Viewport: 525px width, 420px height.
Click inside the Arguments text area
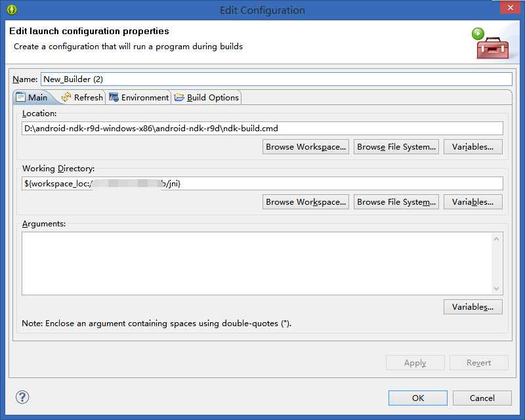pyautogui.click(x=257, y=263)
